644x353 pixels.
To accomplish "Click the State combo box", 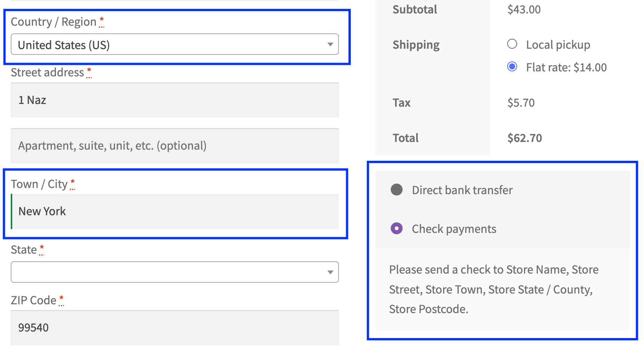I will pyautogui.click(x=174, y=272).
